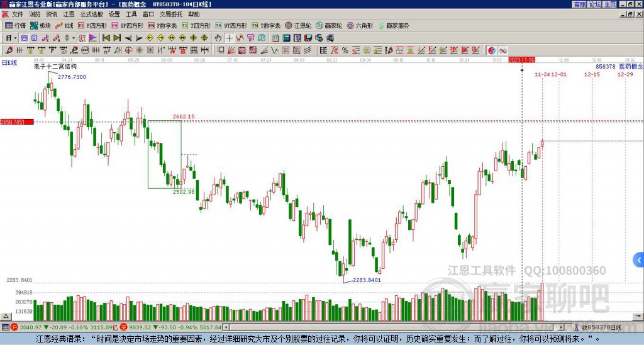Click the small up-triangle button beside volume
This screenshot has height=345, width=644.
click(x=5, y=316)
